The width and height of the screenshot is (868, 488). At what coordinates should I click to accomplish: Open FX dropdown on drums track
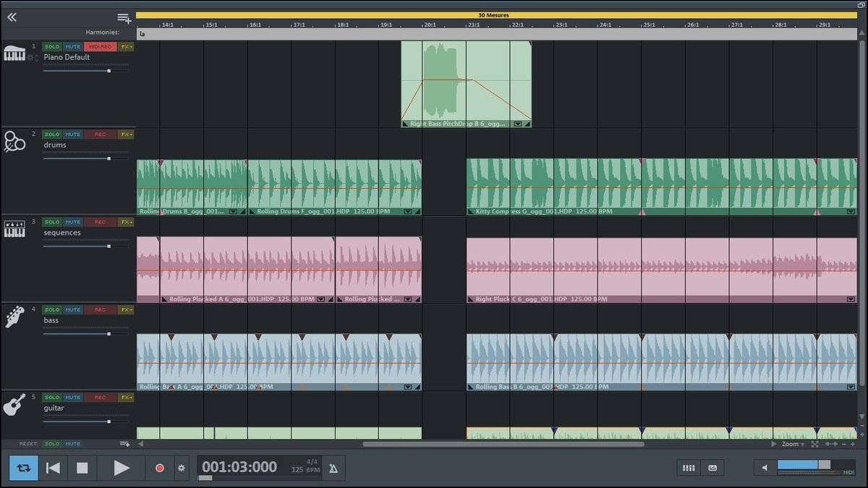[x=126, y=134]
